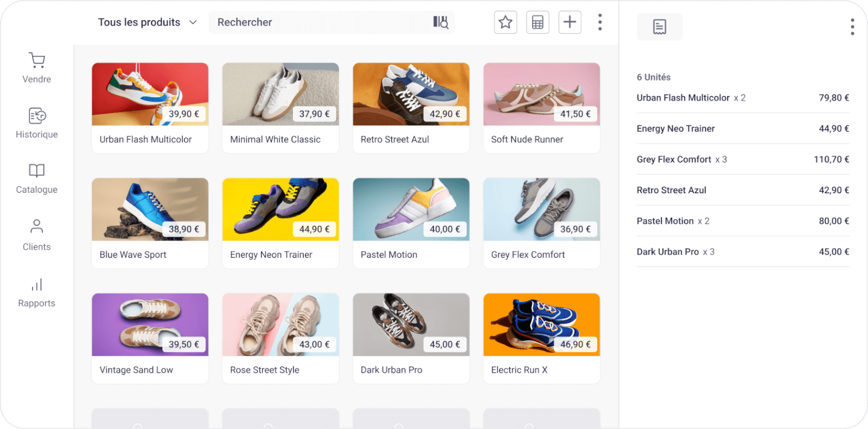Select Dark Urban Pro line in cart
868x429 pixels.
pyautogui.click(x=743, y=252)
